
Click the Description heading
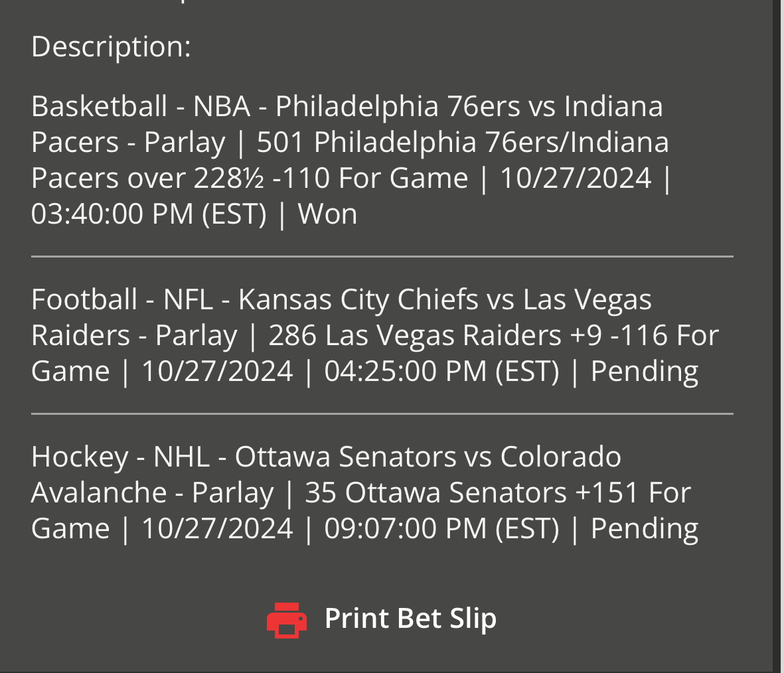click(111, 46)
